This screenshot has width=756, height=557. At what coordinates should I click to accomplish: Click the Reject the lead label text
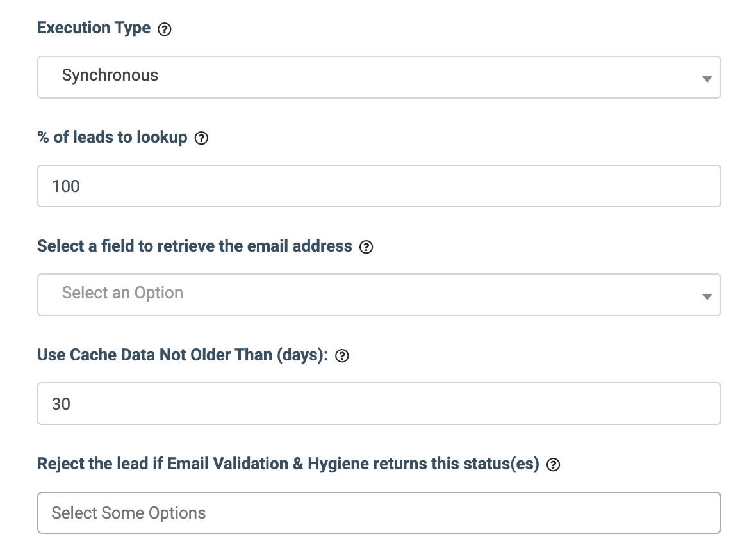tap(288, 464)
